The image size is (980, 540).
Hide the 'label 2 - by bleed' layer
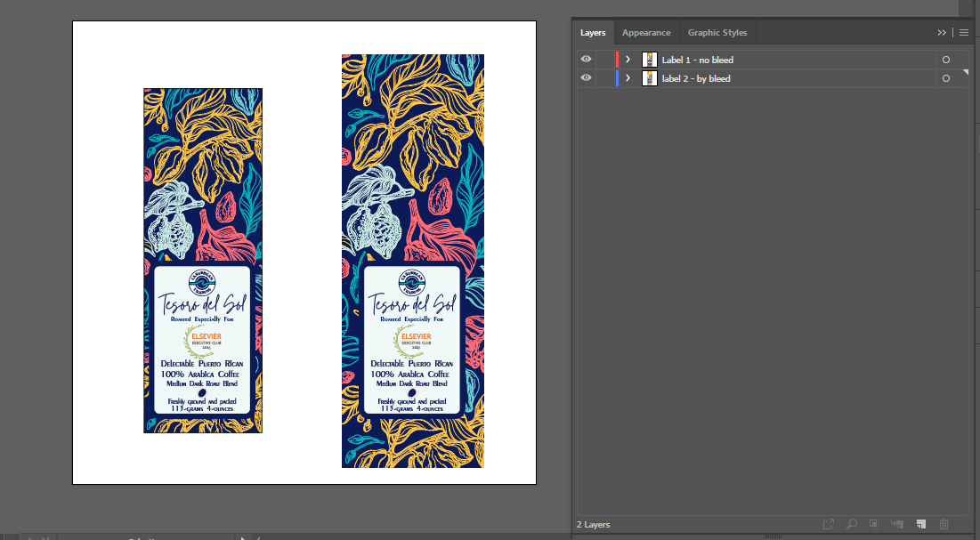coord(586,78)
